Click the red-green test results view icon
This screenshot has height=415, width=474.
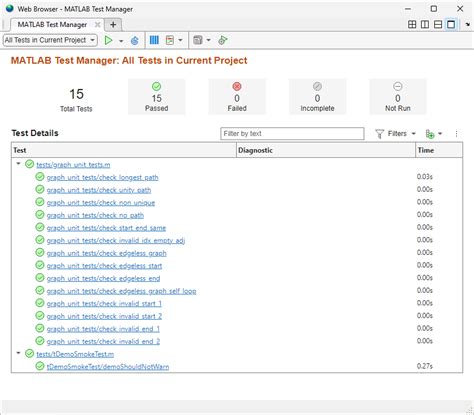point(170,40)
